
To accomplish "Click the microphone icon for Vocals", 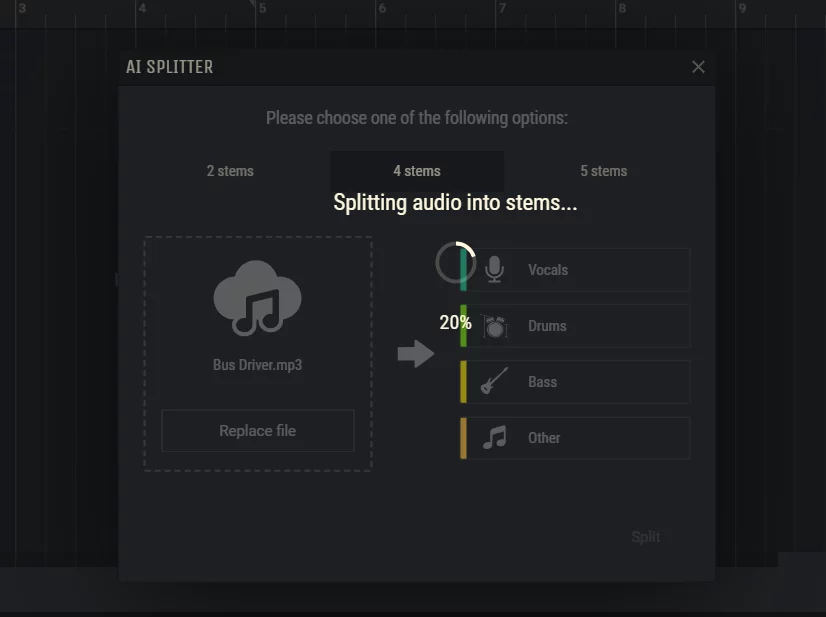I will click(x=494, y=270).
